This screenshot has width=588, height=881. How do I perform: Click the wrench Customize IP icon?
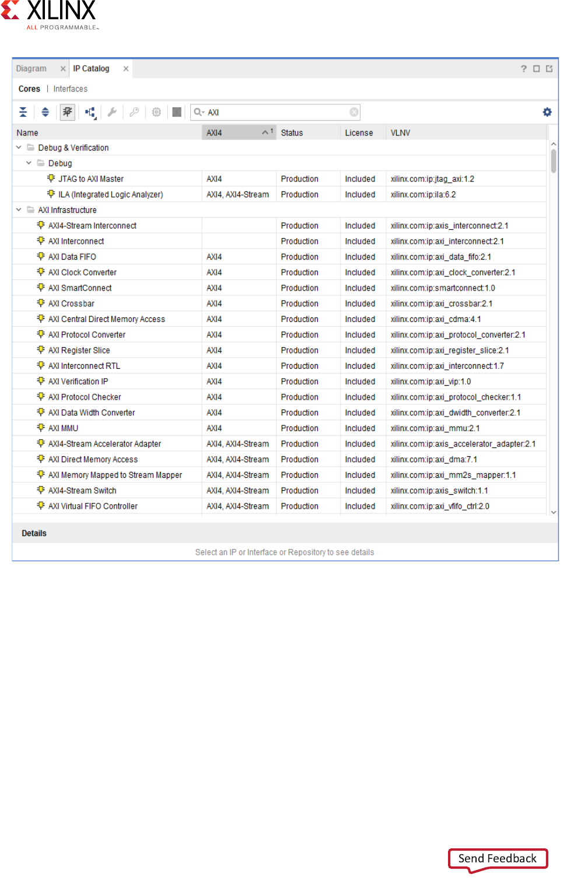pyautogui.click(x=112, y=112)
